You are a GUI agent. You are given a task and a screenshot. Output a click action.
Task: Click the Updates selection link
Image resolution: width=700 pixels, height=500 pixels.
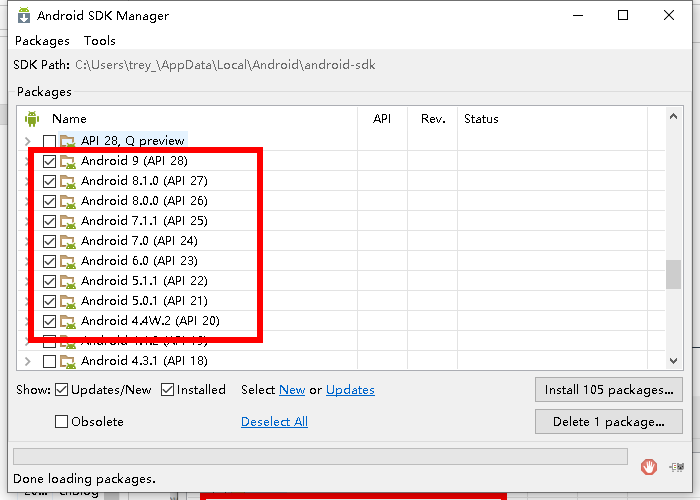[350, 390]
